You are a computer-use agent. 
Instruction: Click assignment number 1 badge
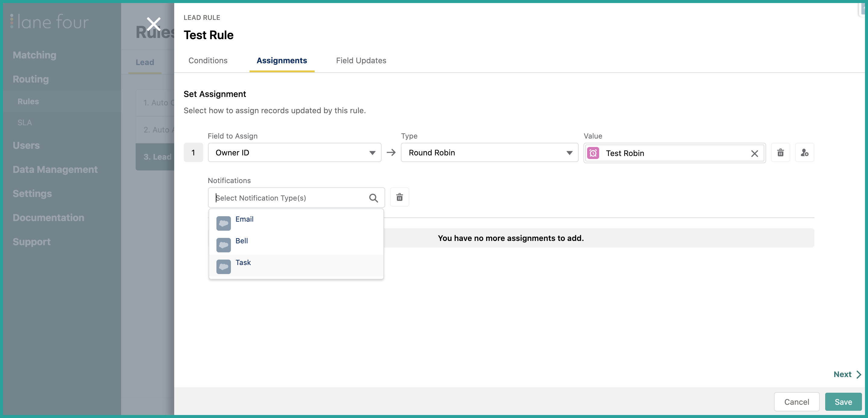coord(193,153)
